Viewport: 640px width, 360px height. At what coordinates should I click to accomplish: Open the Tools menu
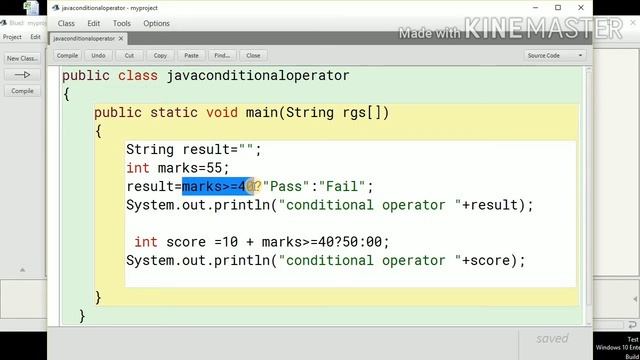(x=122, y=23)
